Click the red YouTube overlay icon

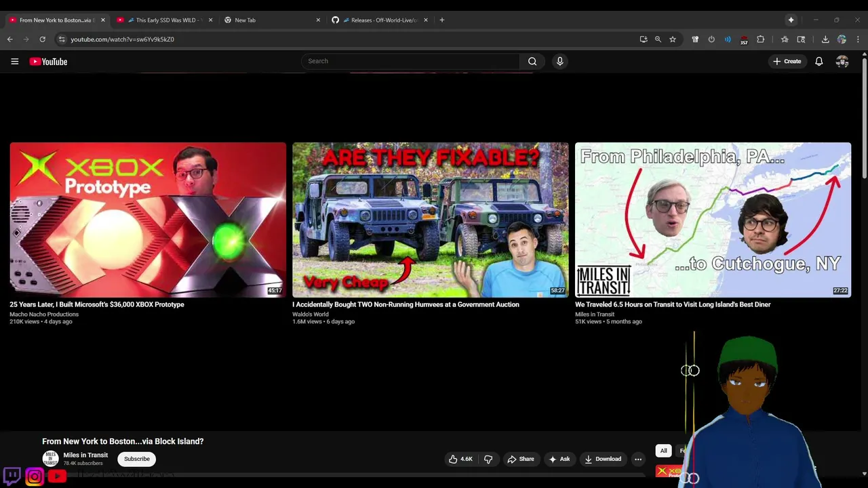[57, 476]
